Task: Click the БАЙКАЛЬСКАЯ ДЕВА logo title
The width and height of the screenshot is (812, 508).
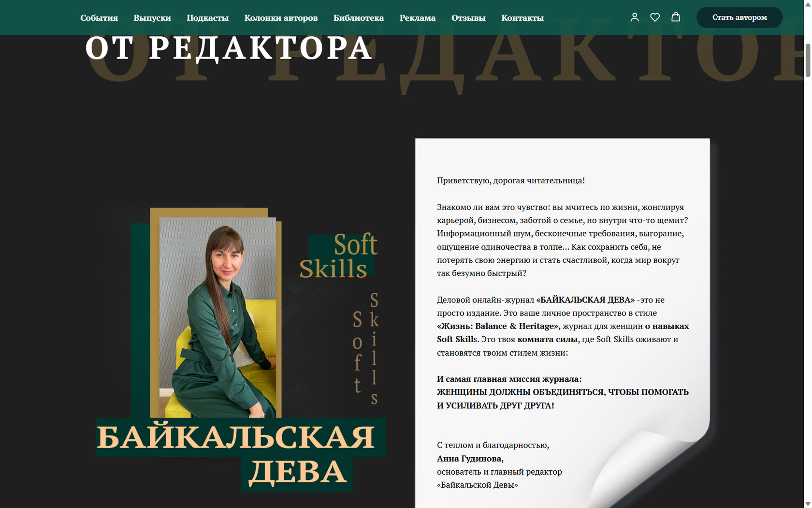Action: tap(241, 455)
